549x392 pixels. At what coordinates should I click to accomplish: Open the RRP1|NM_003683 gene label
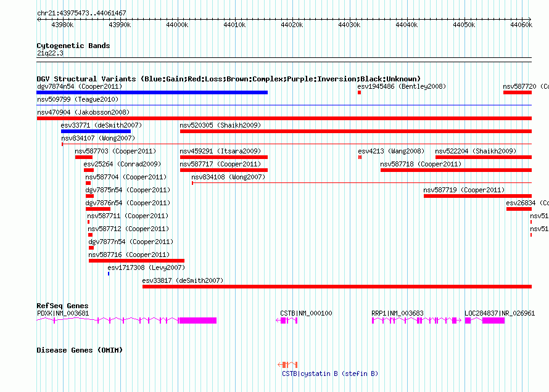[397, 313]
